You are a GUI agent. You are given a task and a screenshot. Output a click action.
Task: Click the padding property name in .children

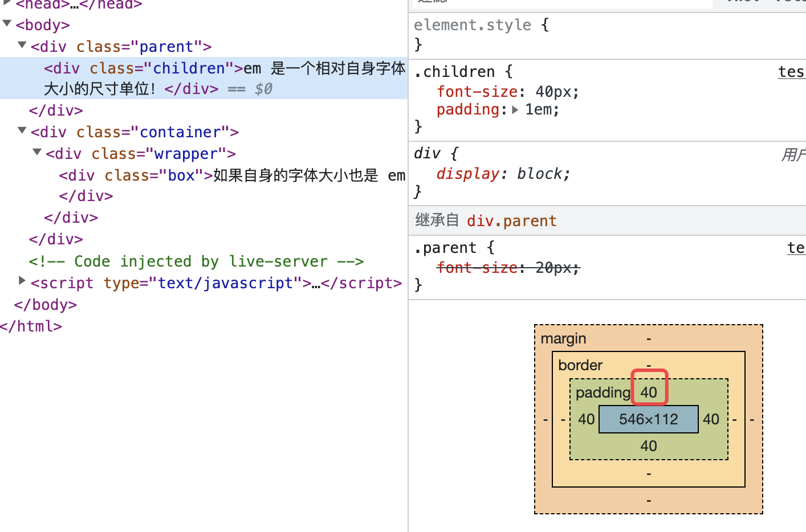coord(467,109)
